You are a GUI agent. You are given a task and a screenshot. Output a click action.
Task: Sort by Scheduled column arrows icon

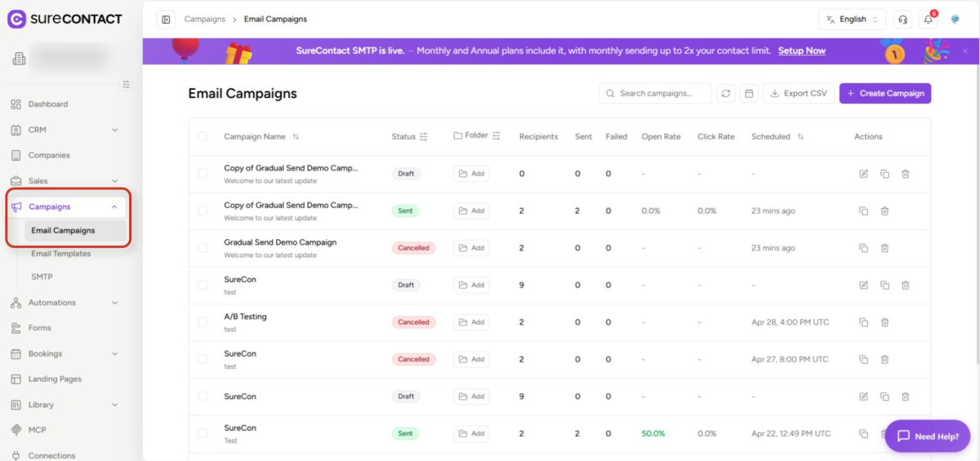coord(800,137)
